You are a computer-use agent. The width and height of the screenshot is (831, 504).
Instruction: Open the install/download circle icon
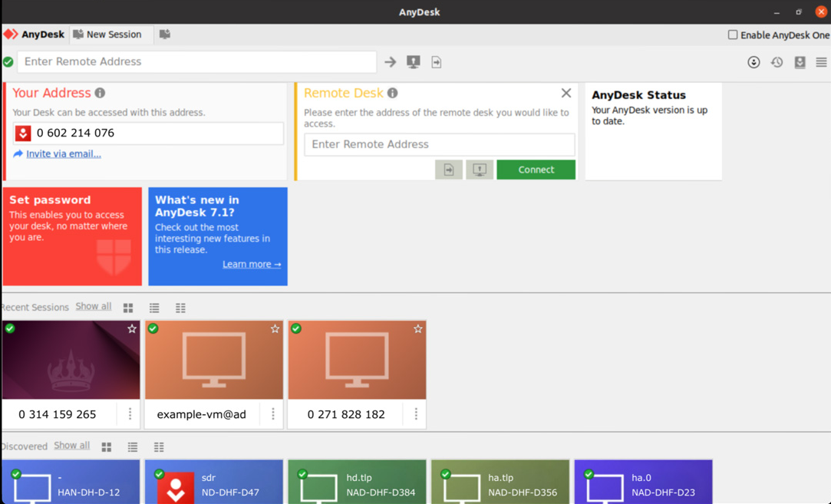(x=754, y=62)
